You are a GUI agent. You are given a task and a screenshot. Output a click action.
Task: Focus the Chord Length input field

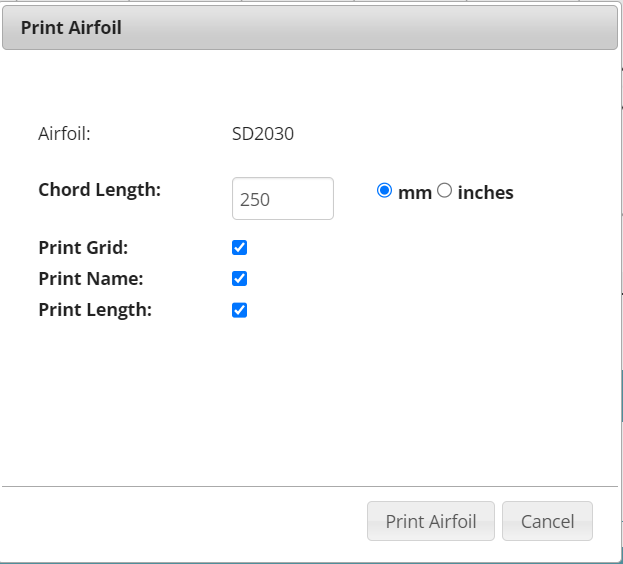(283, 199)
